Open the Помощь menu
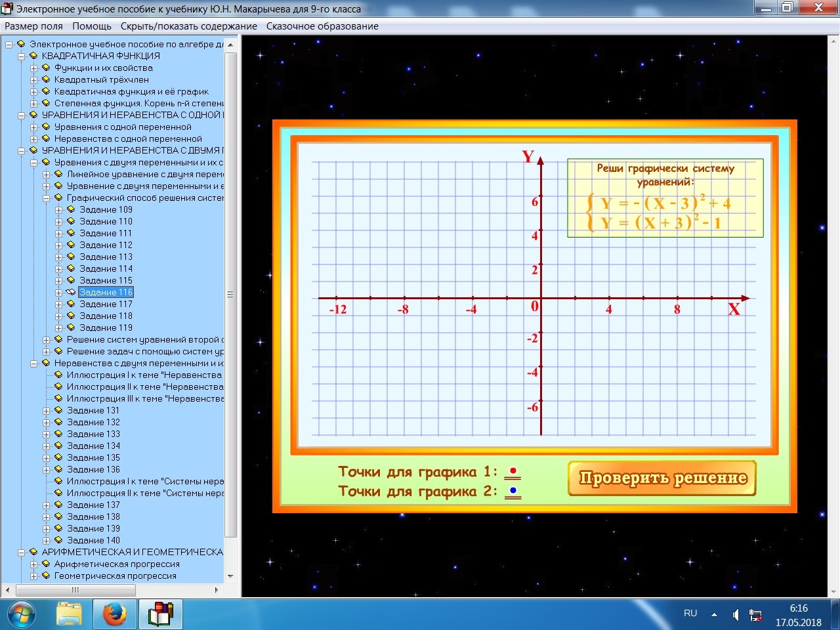 click(92, 26)
